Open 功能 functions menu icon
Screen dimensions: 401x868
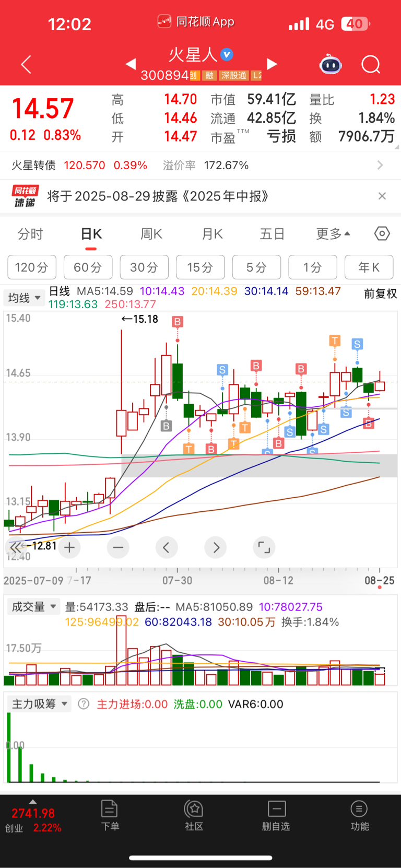tap(359, 815)
